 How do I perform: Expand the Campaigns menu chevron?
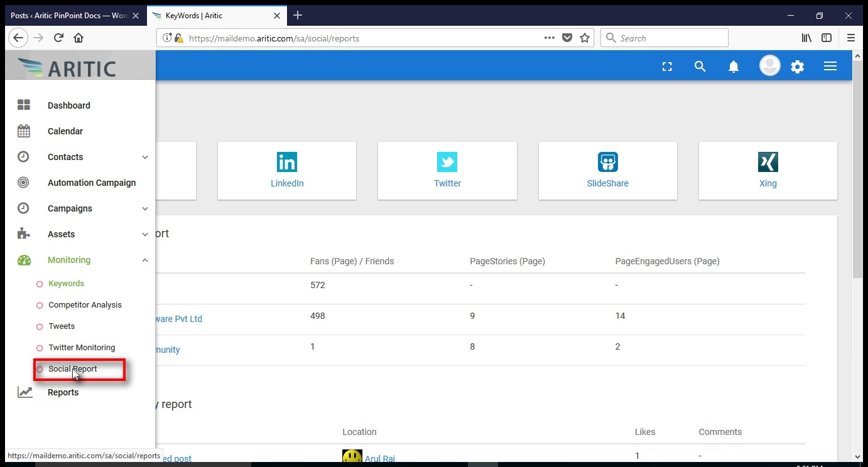pos(145,208)
